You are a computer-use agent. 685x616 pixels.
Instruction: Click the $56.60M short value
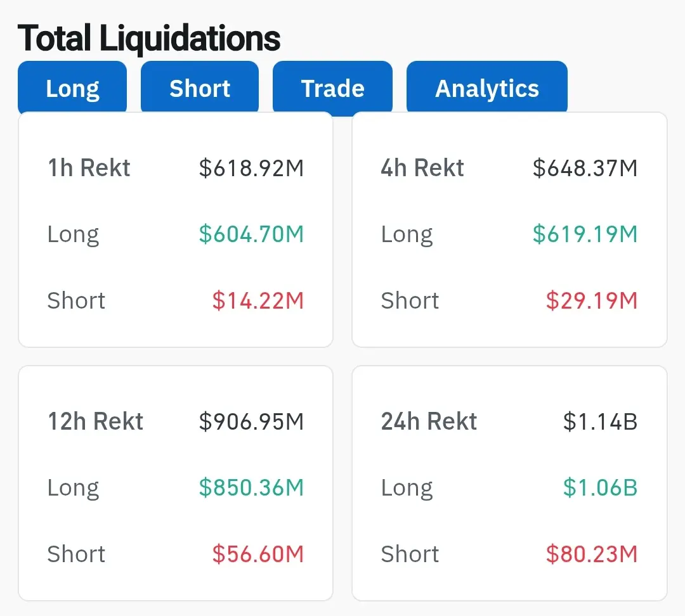[258, 554]
